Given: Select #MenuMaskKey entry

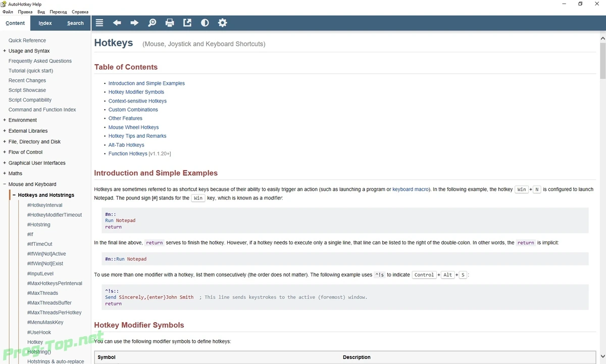Looking at the screenshot, I should 45,322.
